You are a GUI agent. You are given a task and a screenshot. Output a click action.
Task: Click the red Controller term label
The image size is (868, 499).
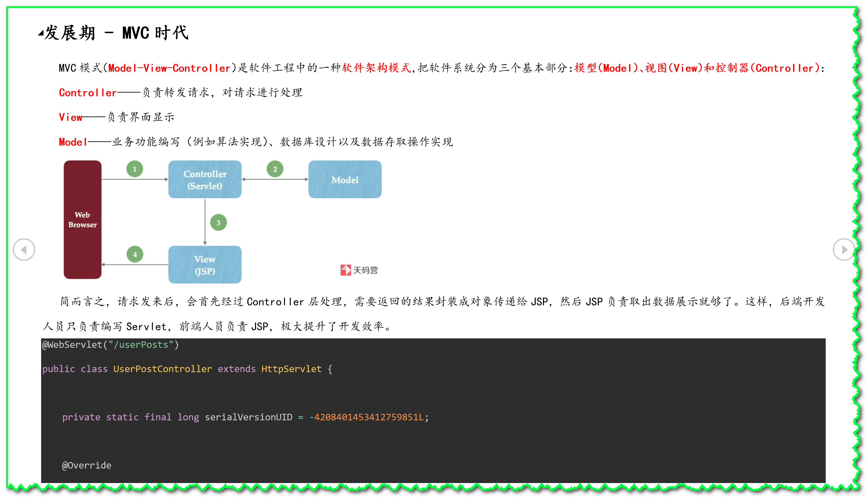click(88, 93)
